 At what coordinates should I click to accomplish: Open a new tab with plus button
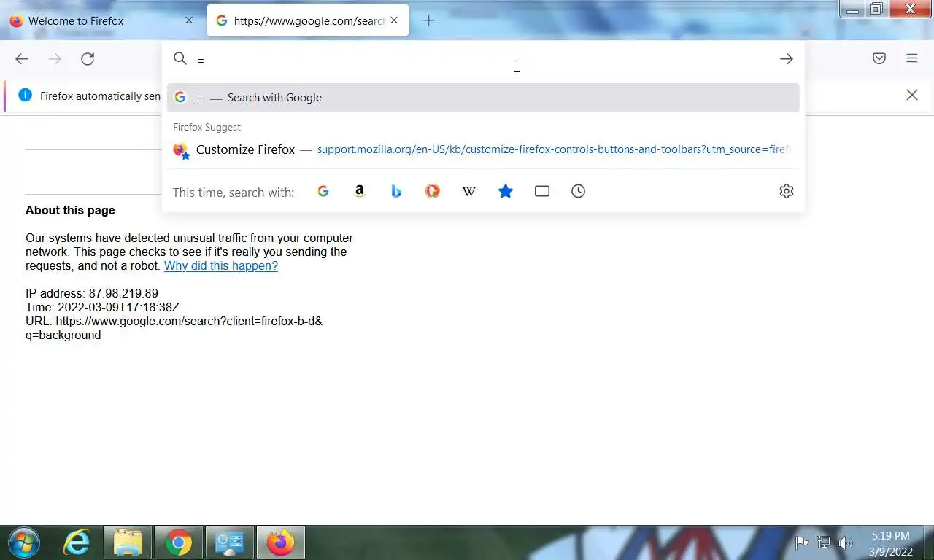click(429, 20)
